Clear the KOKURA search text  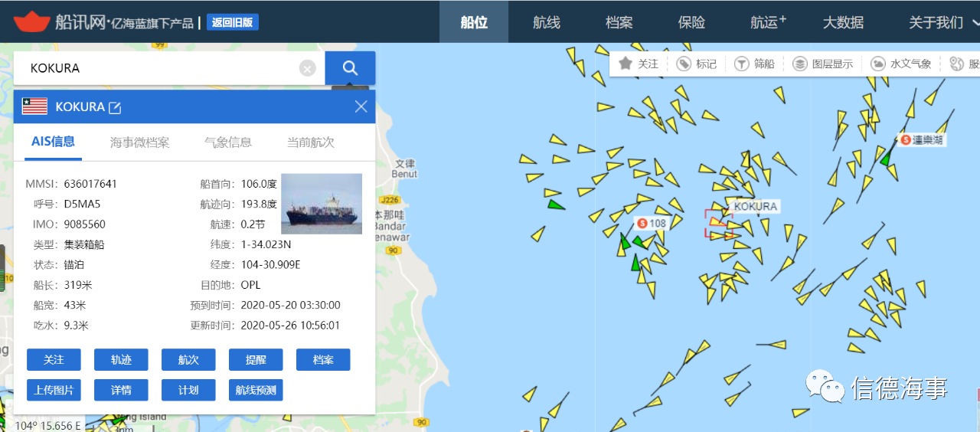point(307,69)
